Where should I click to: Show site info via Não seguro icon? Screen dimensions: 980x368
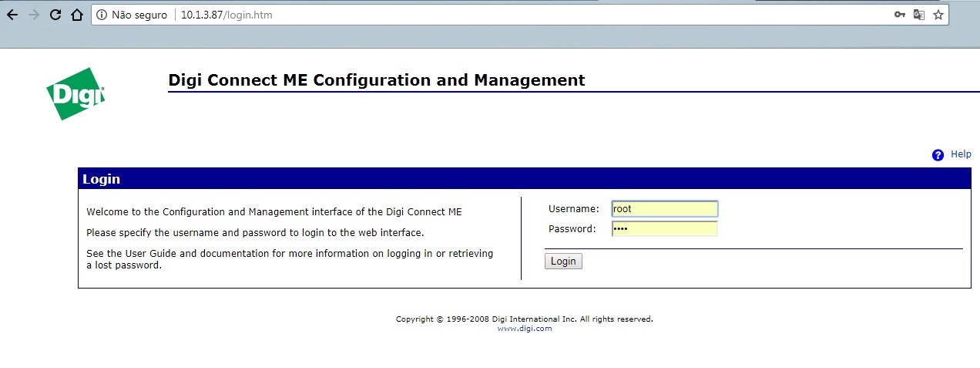pyautogui.click(x=102, y=15)
